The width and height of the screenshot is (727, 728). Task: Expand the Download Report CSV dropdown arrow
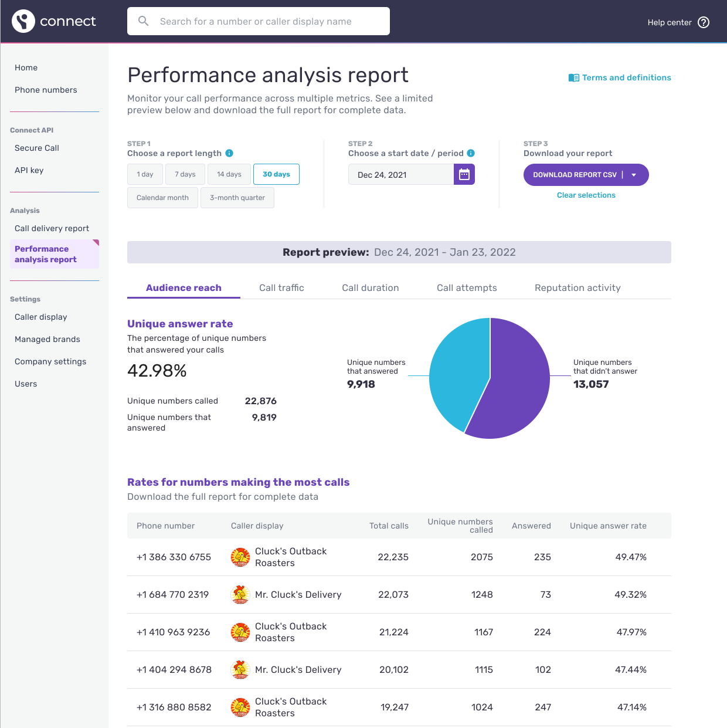634,175
